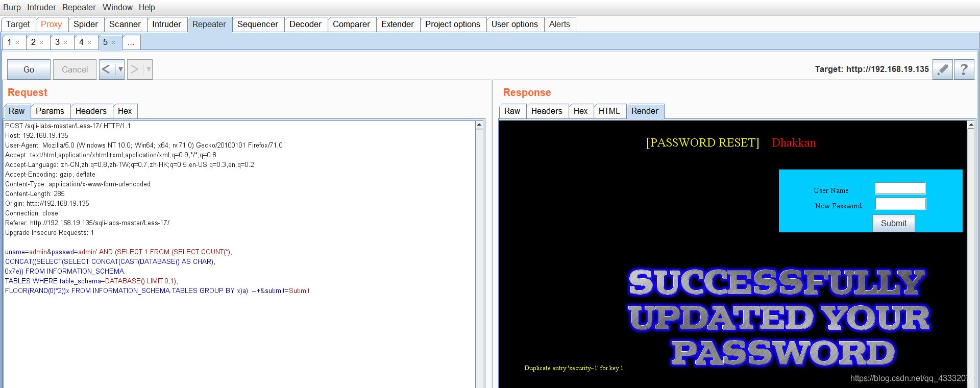Open the question mark help icon
Screen dimensions: 980x388
click(964, 69)
